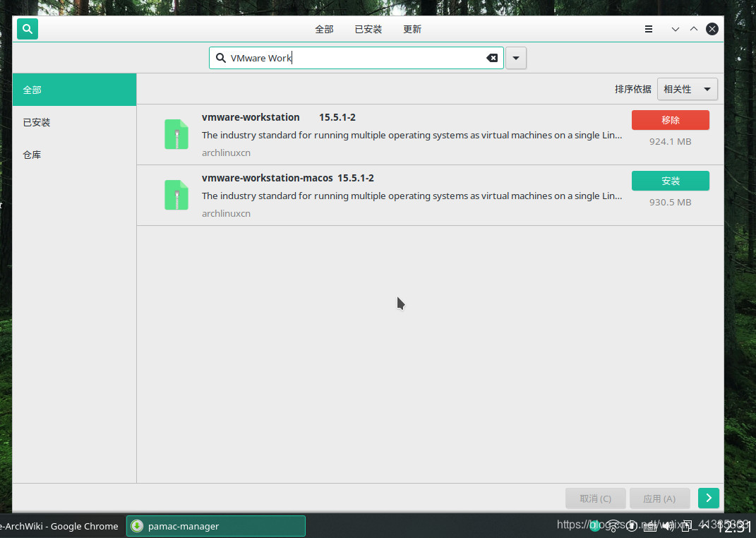
Task: Click the 924.1 MB size label
Action: pyautogui.click(x=670, y=141)
